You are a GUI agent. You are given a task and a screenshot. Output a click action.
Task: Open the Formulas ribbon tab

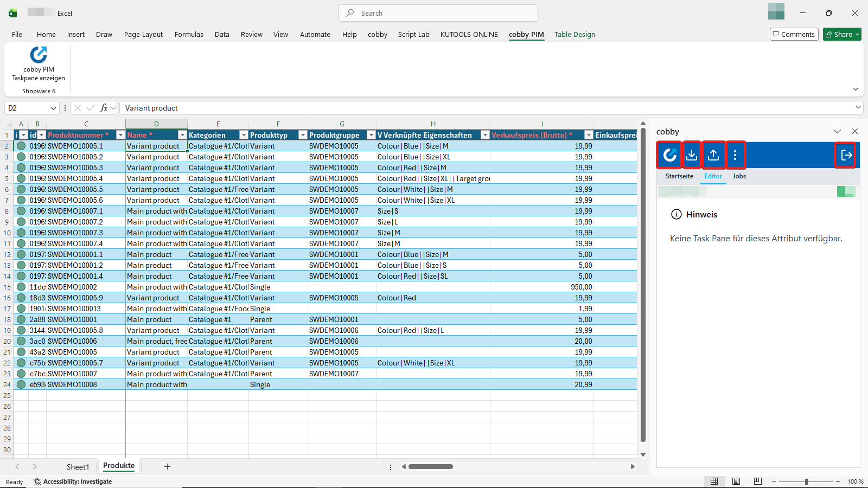click(188, 34)
